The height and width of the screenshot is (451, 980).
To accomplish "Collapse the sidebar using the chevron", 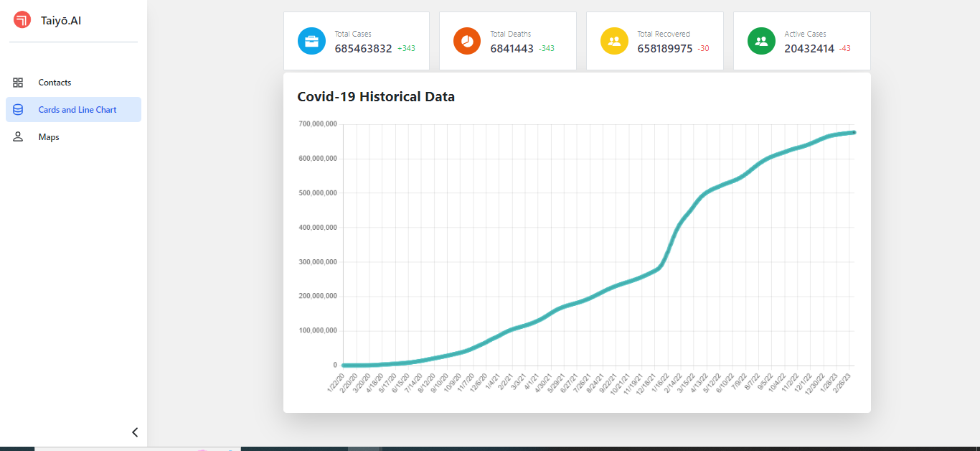I will click(x=134, y=432).
